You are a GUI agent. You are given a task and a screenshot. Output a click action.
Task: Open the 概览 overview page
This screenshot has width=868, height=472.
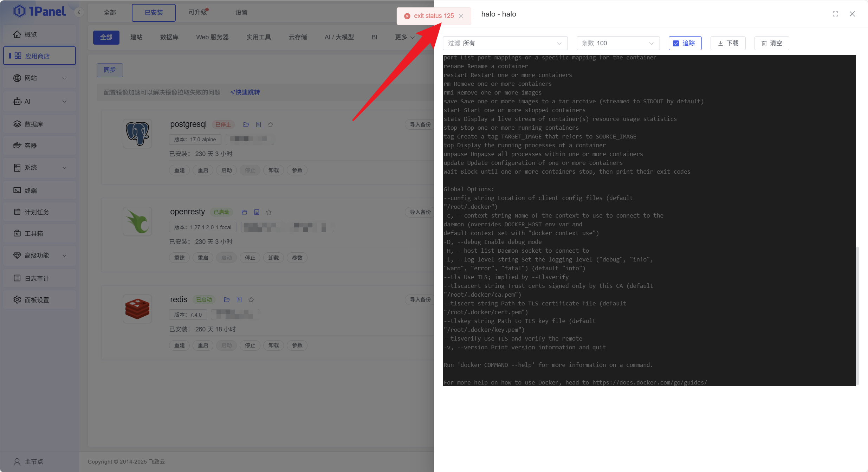pos(39,34)
